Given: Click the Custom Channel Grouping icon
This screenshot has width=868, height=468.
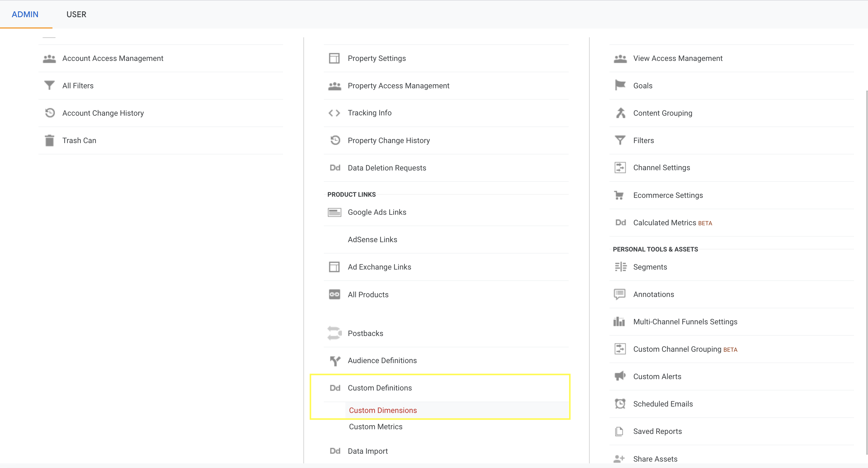Looking at the screenshot, I should [620, 349].
